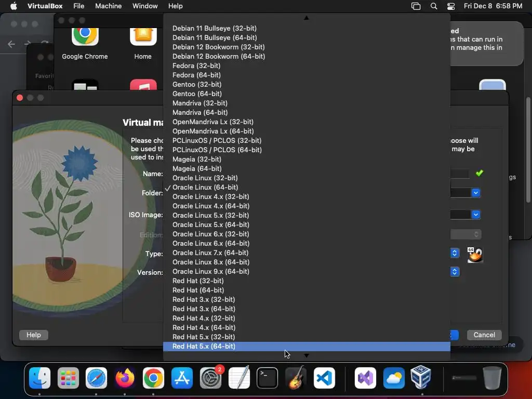The width and height of the screenshot is (532, 399).
Task: Select Red Hat 3.x (32-bit)
Action: tap(307, 300)
